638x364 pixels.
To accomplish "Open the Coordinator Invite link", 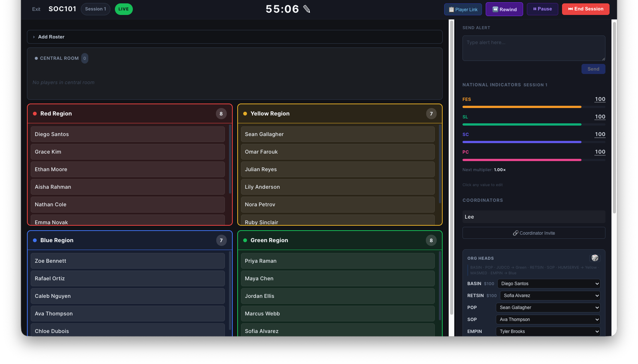I will click(x=534, y=233).
